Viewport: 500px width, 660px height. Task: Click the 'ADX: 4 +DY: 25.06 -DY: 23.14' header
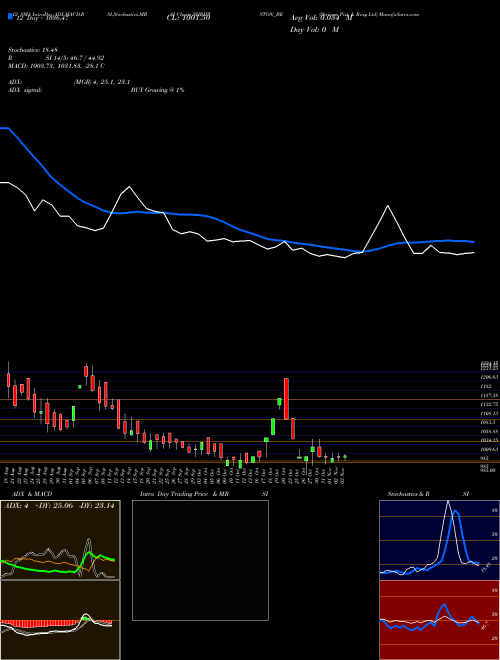[x=60, y=506]
